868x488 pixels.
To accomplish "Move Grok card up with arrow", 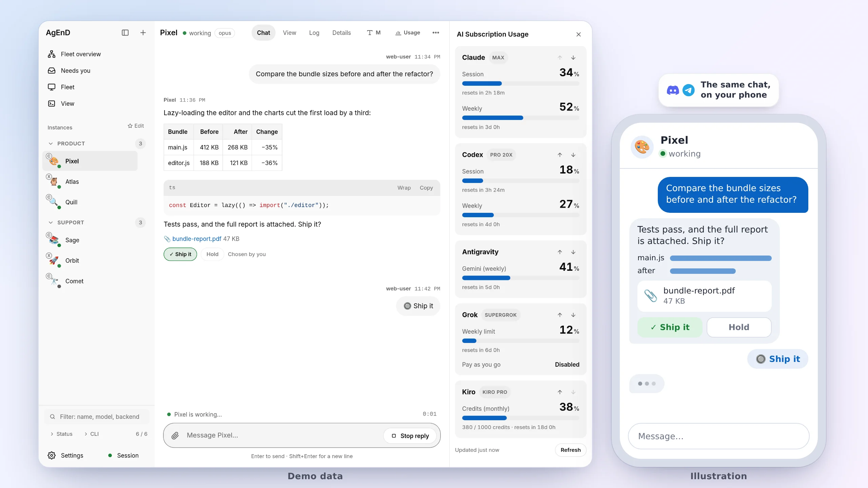I will point(559,315).
